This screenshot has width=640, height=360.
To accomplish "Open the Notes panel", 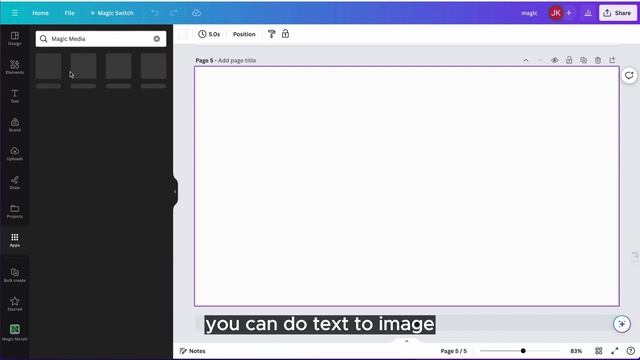I will (x=193, y=351).
